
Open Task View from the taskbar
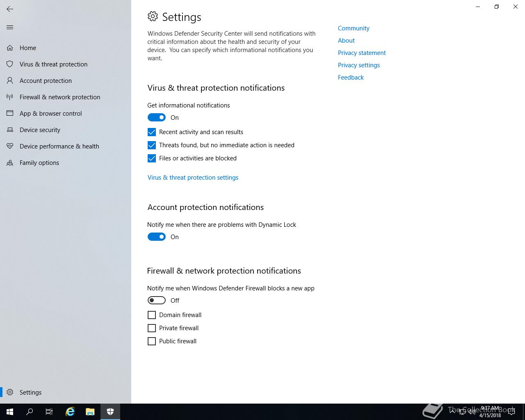49,412
